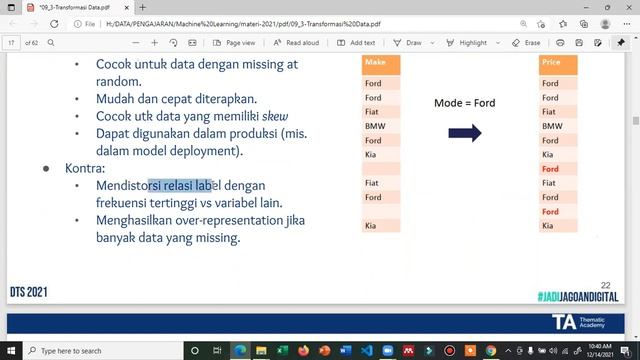Toggle the pin toolbar button

[x=621, y=42]
